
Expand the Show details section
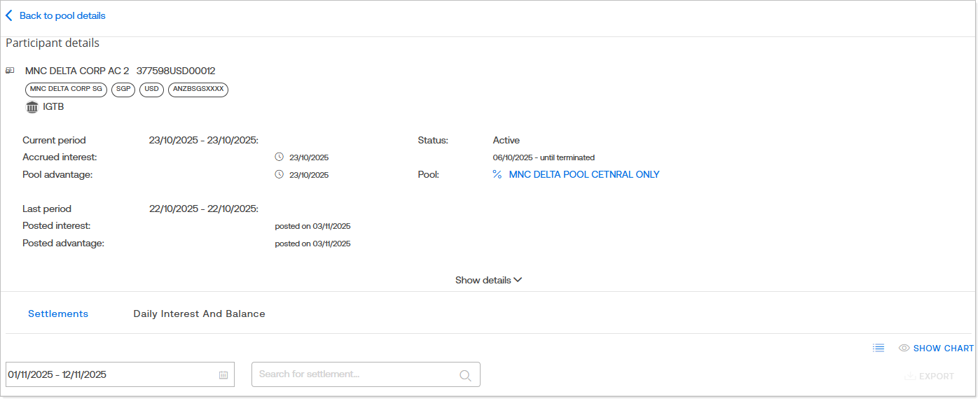[488, 280]
